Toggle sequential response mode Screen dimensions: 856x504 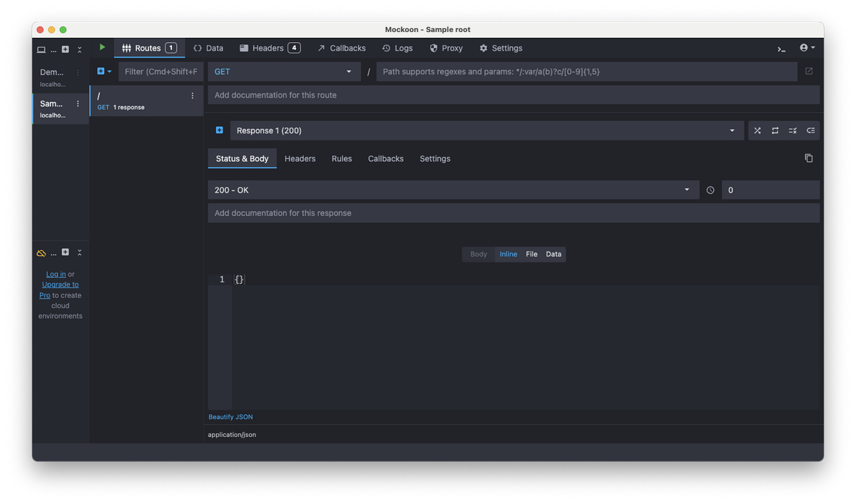coord(775,130)
